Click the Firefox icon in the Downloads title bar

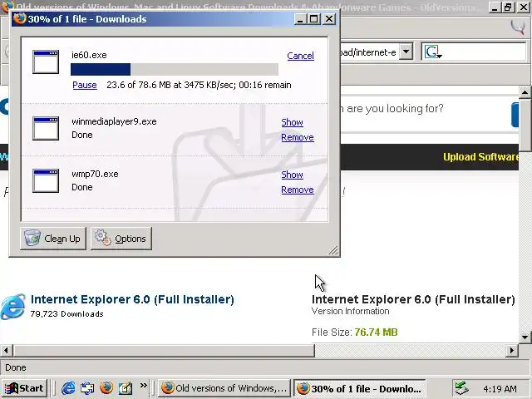(19, 18)
